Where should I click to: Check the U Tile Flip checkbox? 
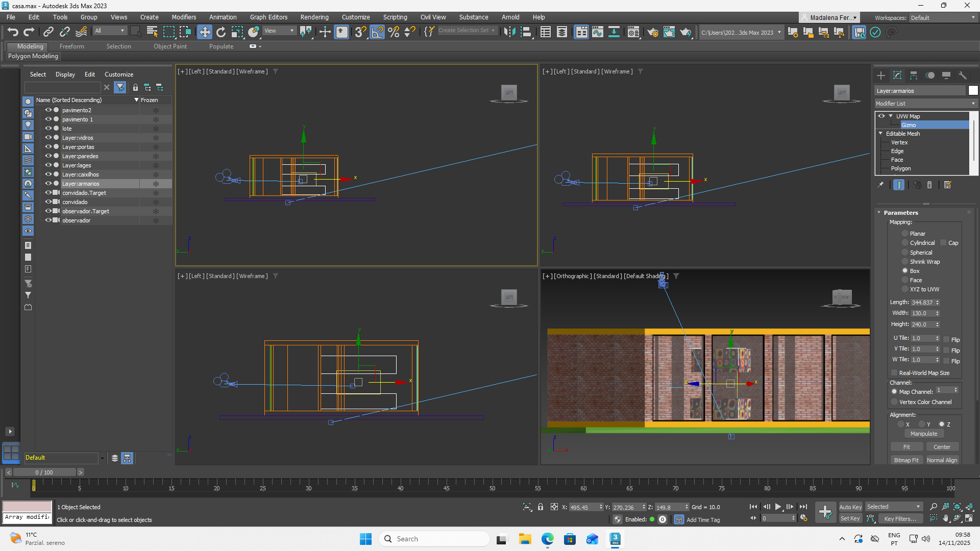point(946,340)
